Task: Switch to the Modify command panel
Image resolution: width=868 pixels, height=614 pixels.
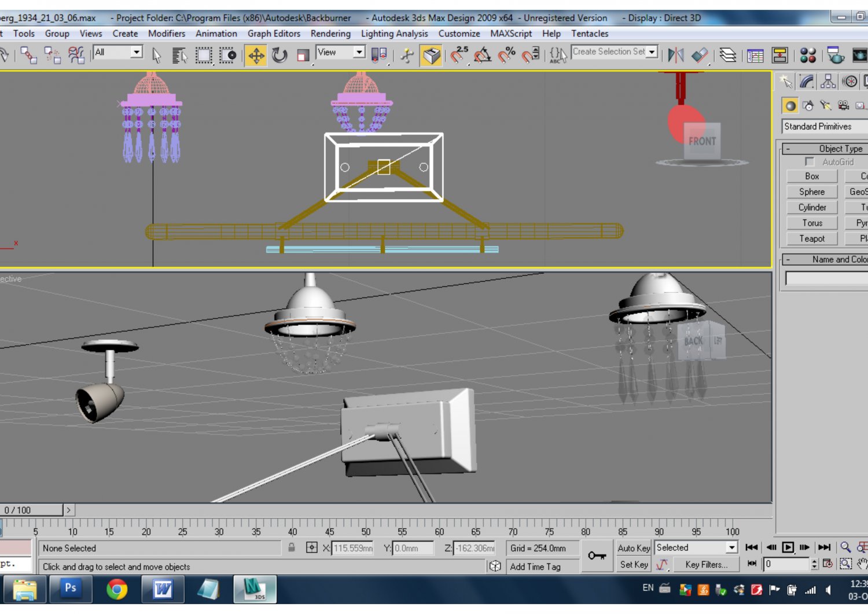Action: tap(805, 81)
